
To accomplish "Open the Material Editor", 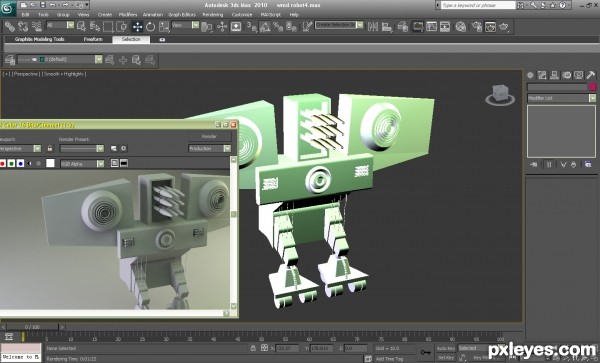I will [461, 26].
